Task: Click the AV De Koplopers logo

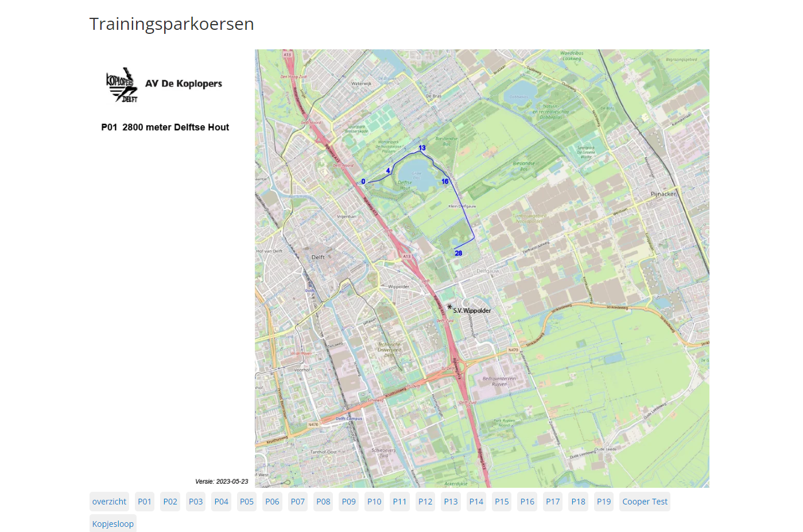Action: pyautogui.click(x=122, y=85)
